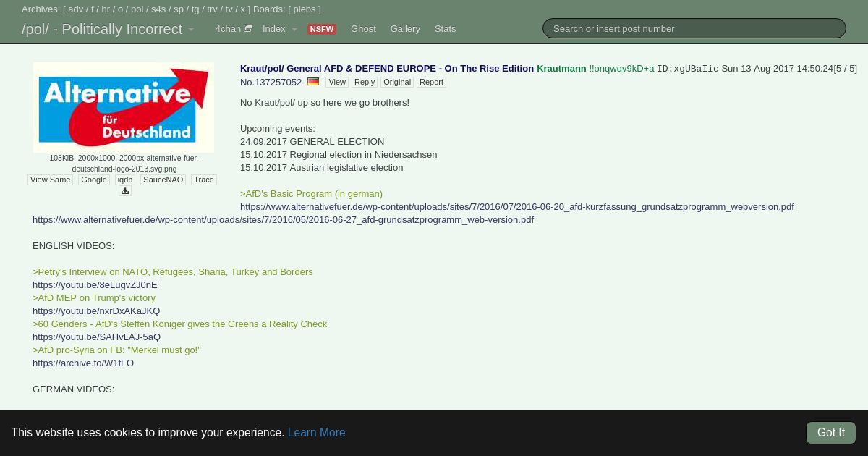Expand the /pol/ board title dropdown arrow

pos(191,30)
